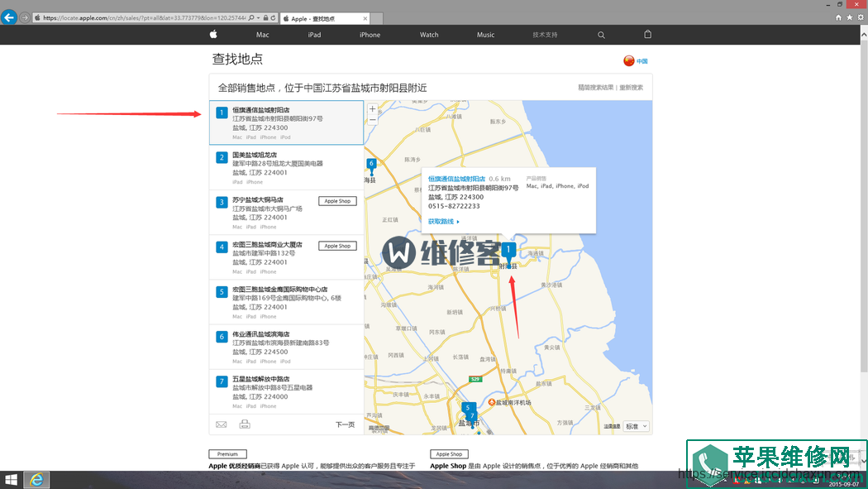The width and height of the screenshot is (868, 489).
Task: Open the Watch menu
Action: click(429, 35)
